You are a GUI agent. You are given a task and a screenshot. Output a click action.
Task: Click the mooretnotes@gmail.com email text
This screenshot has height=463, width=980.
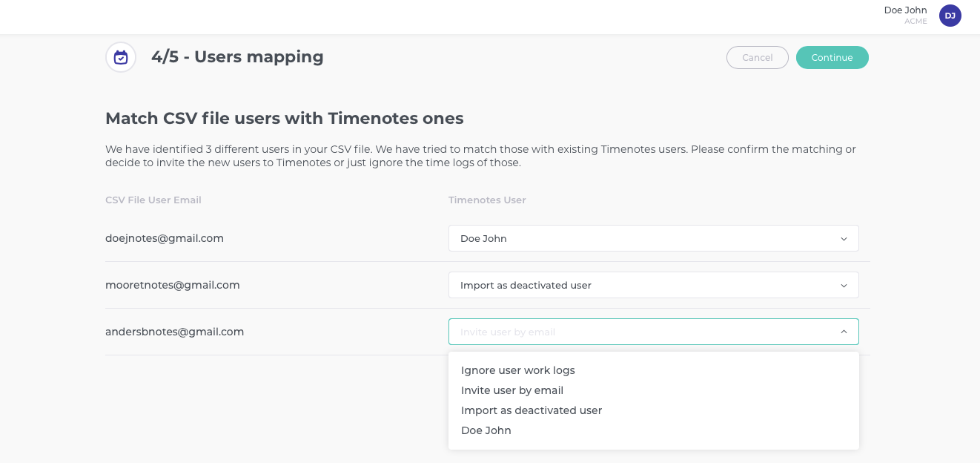[x=172, y=285]
